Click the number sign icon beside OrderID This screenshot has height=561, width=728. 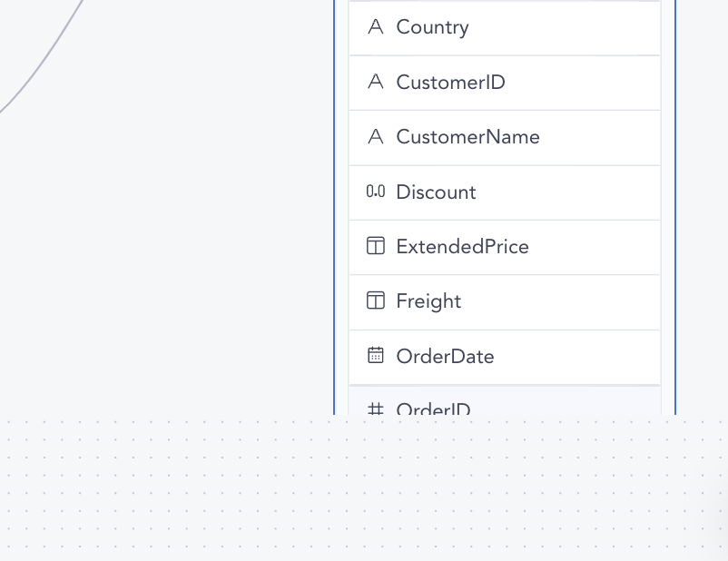[x=375, y=410]
